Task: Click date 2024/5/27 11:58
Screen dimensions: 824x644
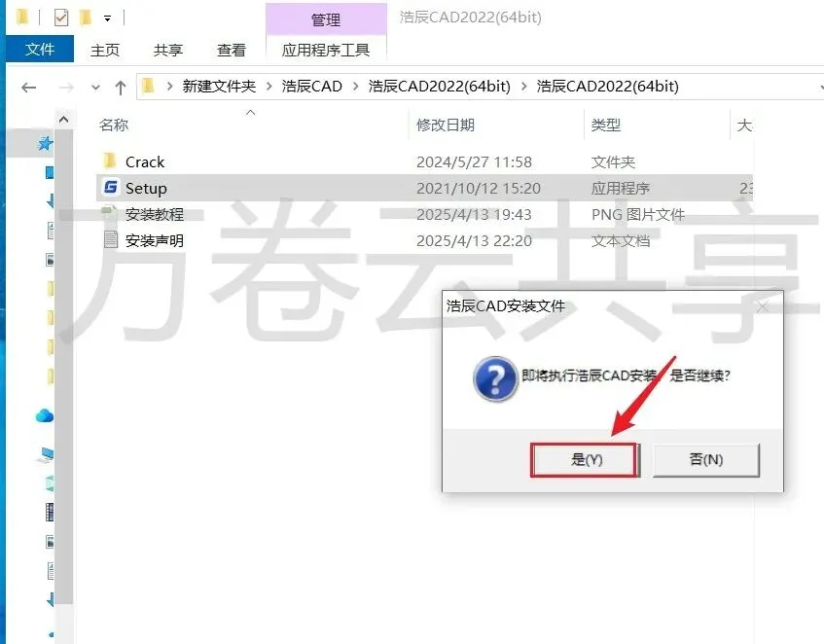Action: (x=474, y=162)
